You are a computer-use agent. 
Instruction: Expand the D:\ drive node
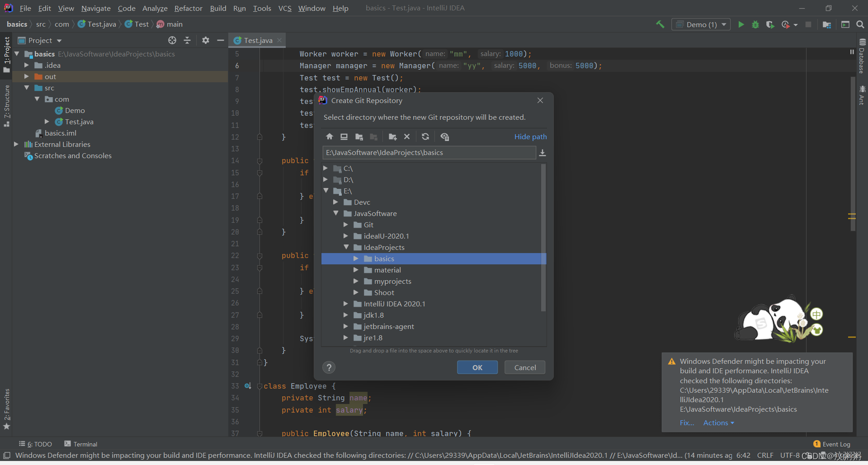pos(325,179)
